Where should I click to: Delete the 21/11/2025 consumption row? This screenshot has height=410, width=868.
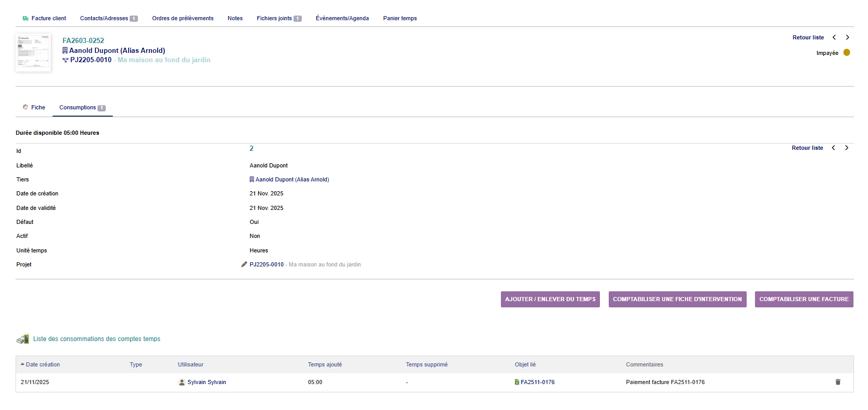(837, 382)
